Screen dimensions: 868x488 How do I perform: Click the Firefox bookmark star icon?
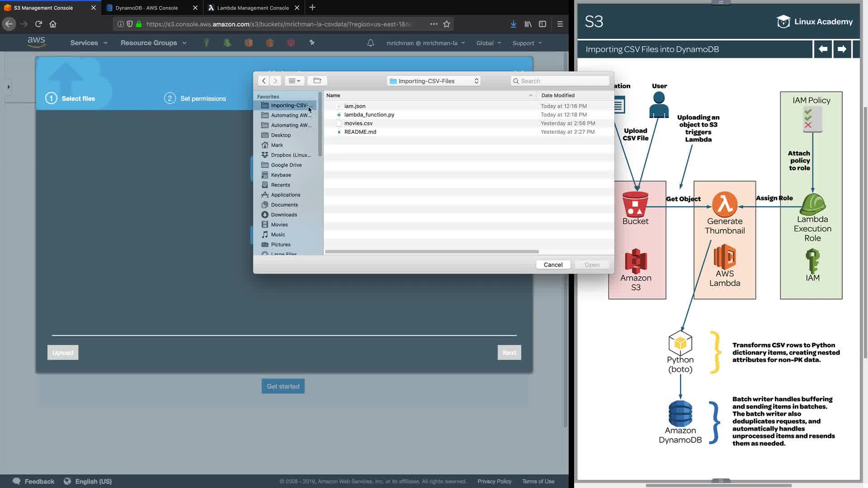coord(447,24)
